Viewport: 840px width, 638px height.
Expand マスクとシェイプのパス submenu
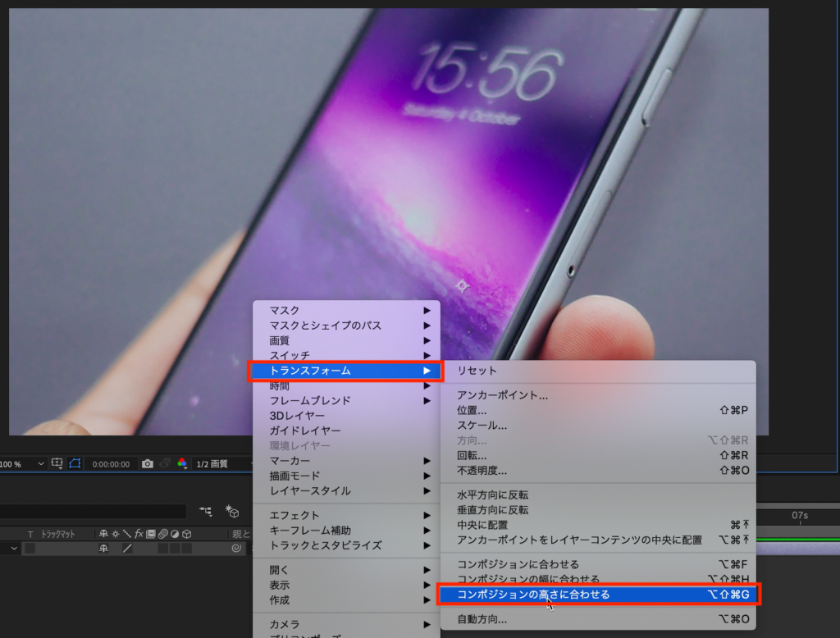tap(347, 326)
